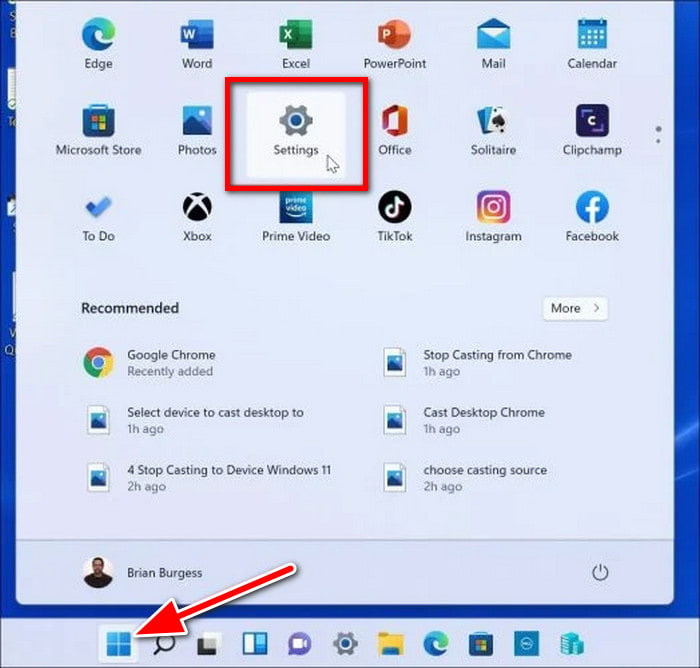Open Task View on the taskbar
Image resolution: width=700 pixels, height=668 pixels.
pos(208,644)
